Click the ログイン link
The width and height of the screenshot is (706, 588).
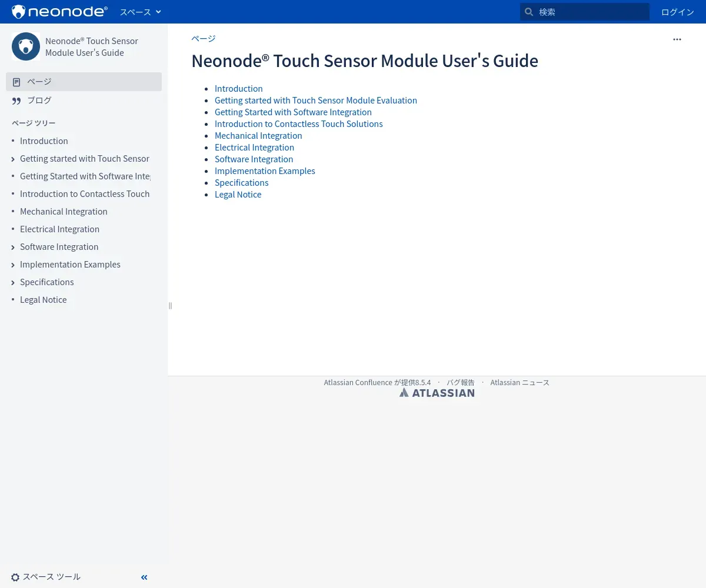(677, 12)
